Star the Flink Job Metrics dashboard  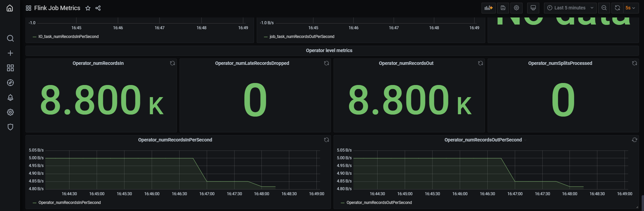click(x=88, y=8)
